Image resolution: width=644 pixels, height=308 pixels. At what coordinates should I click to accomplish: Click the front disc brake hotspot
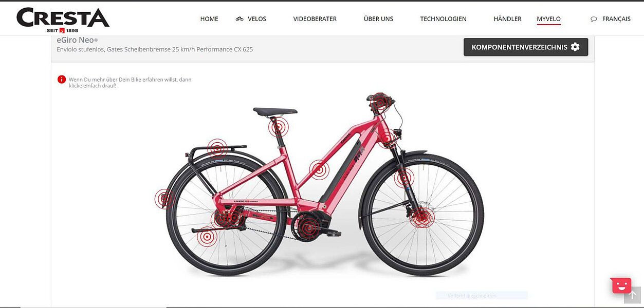pos(422,218)
